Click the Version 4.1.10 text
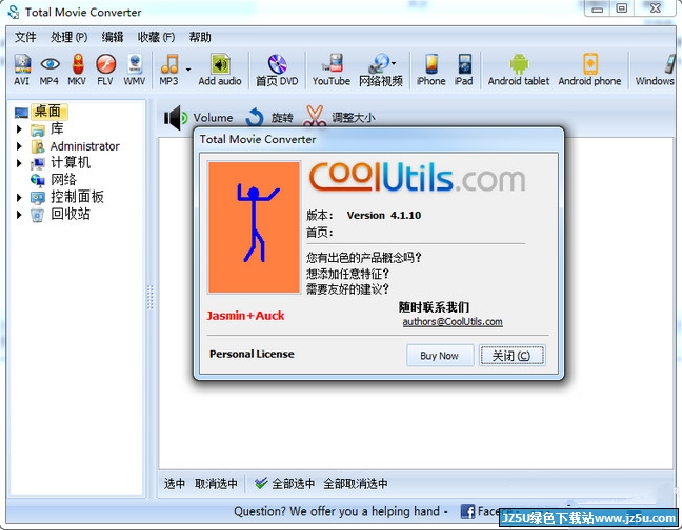The height and width of the screenshot is (530, 682). [x=384, y=216]
